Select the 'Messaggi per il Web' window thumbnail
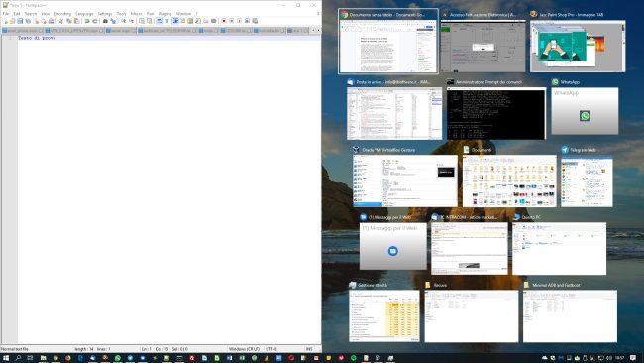 pyautogui.click(x=393, y=246)
